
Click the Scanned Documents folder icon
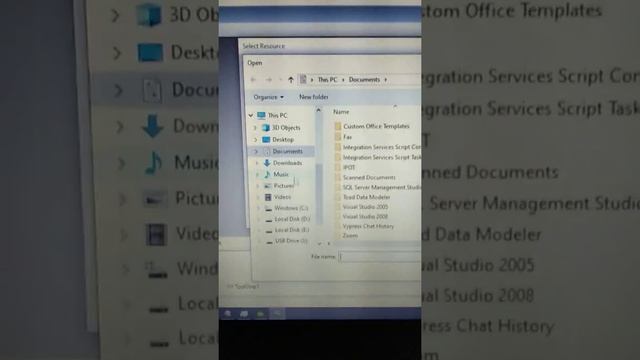pos(338,178)
